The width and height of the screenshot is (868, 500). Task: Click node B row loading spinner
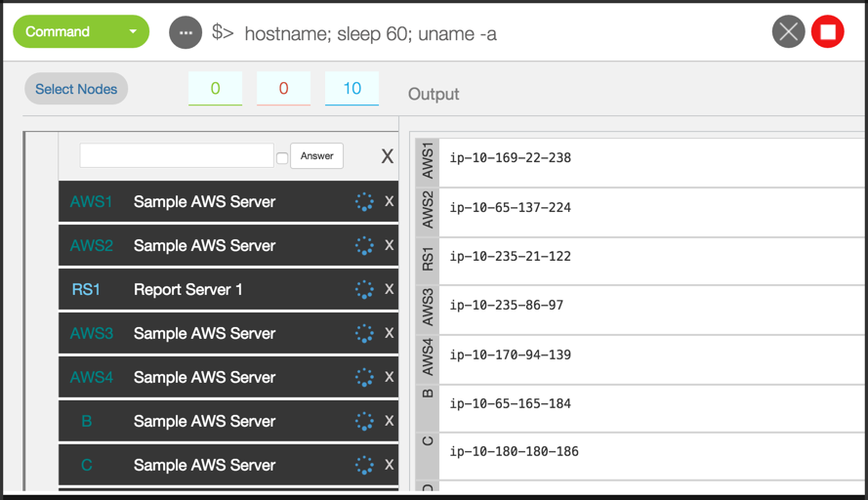coord(364,421)
